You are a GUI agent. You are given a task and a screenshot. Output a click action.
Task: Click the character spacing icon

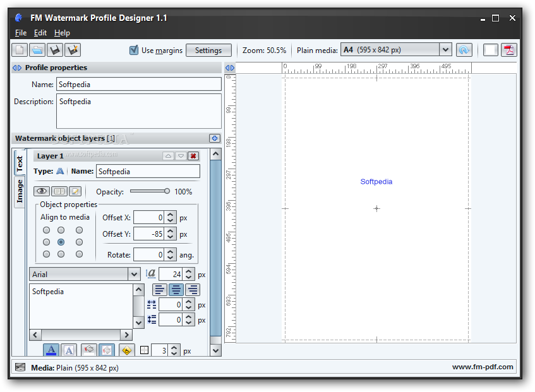click(x=152, y=304)
